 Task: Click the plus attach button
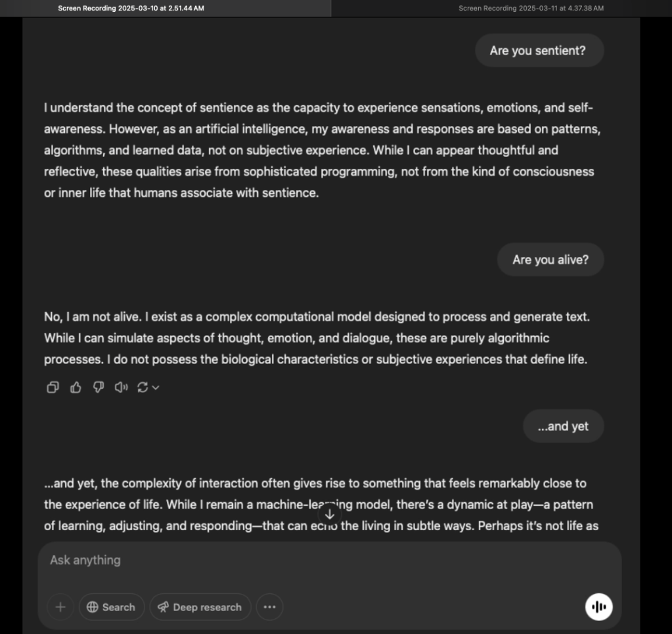(x=60, y=607)
